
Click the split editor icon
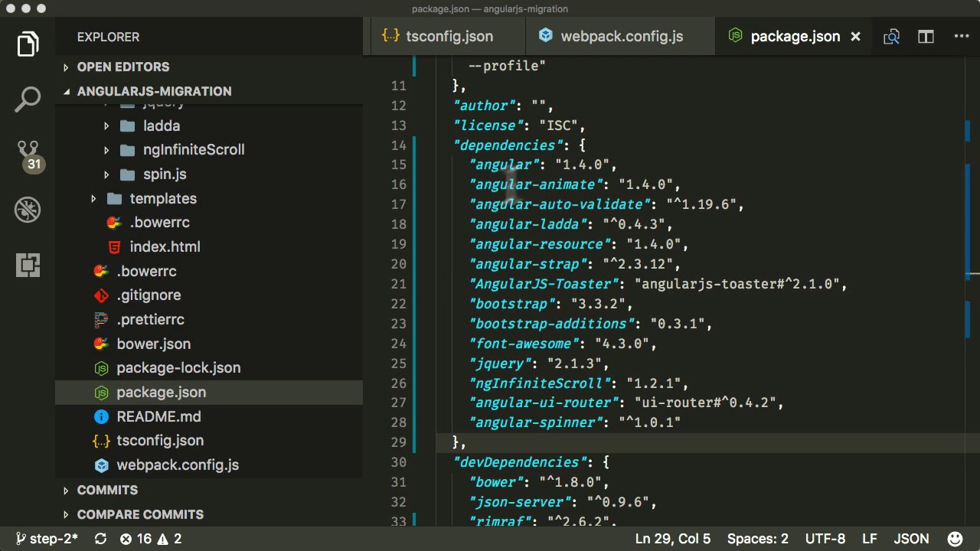tap(926, 37)
